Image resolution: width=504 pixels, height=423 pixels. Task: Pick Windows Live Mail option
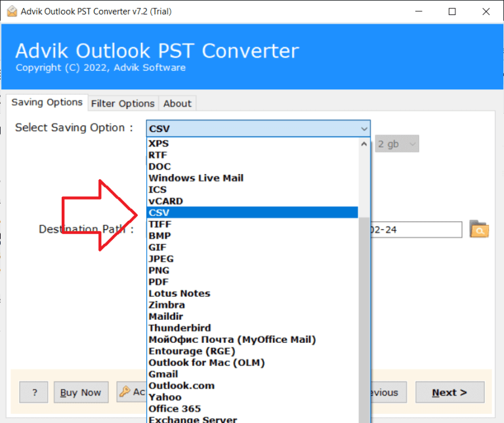pos(252,178)
